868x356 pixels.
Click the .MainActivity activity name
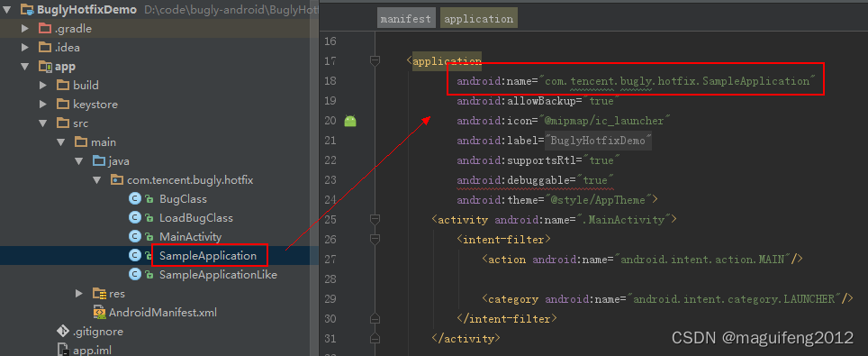(623, 220)
